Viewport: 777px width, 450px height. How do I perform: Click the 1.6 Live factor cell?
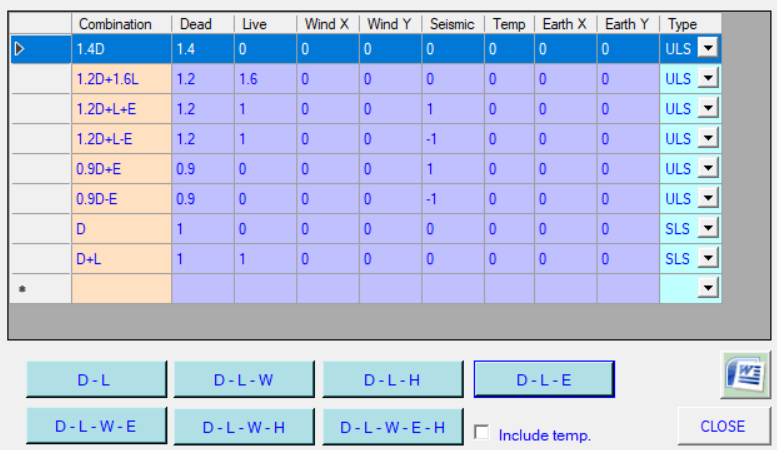pos(265,79)
